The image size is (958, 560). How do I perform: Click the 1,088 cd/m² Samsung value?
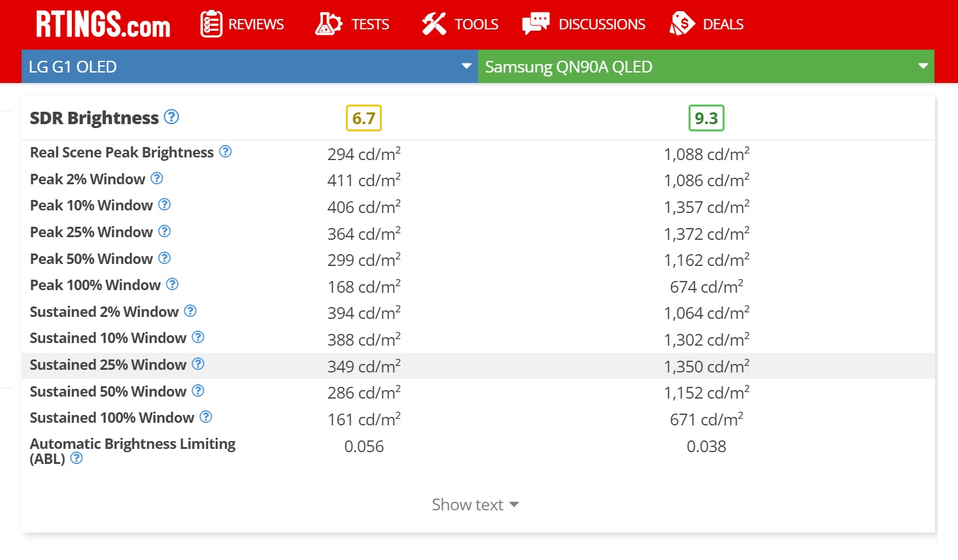click(706, 154)
